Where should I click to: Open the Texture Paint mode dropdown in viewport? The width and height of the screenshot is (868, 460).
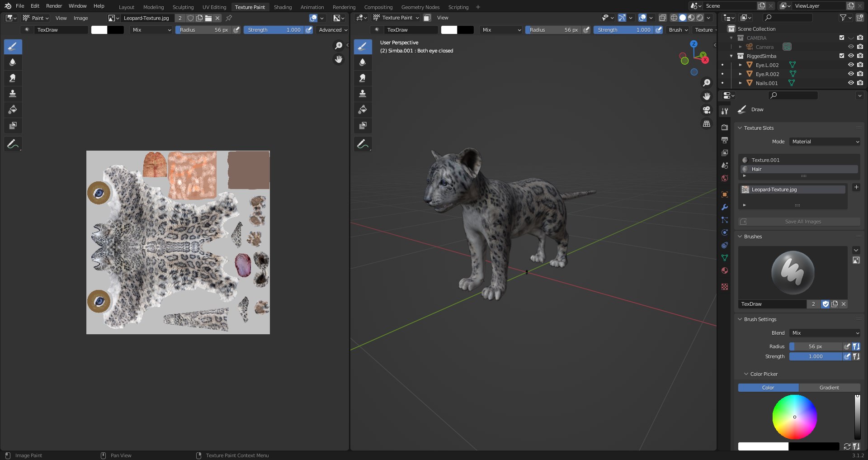[x=396, y=18]
